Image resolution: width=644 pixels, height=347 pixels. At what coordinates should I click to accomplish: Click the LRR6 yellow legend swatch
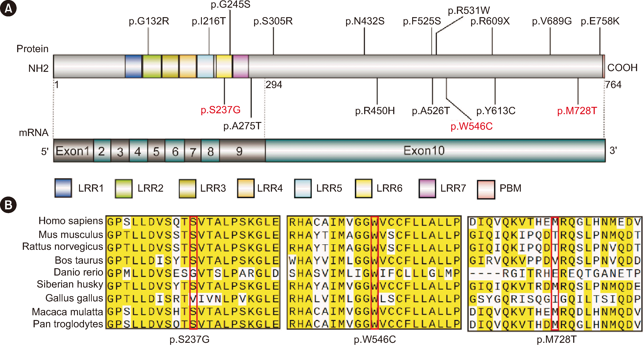tap(363, 189)
